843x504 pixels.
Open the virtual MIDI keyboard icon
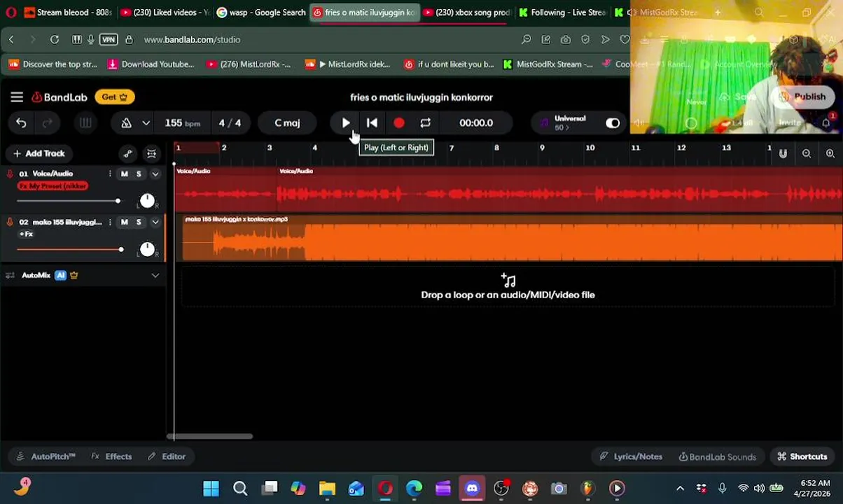(x=85, y=123)
